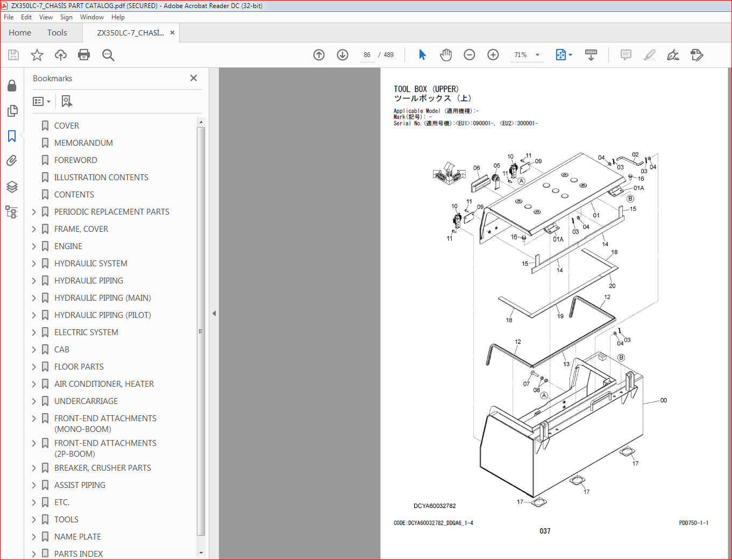Select the ZX350LC-7_CHASİ document tab
The width and height of the screenshot is (732, 560).
click(x=131, y=33)
